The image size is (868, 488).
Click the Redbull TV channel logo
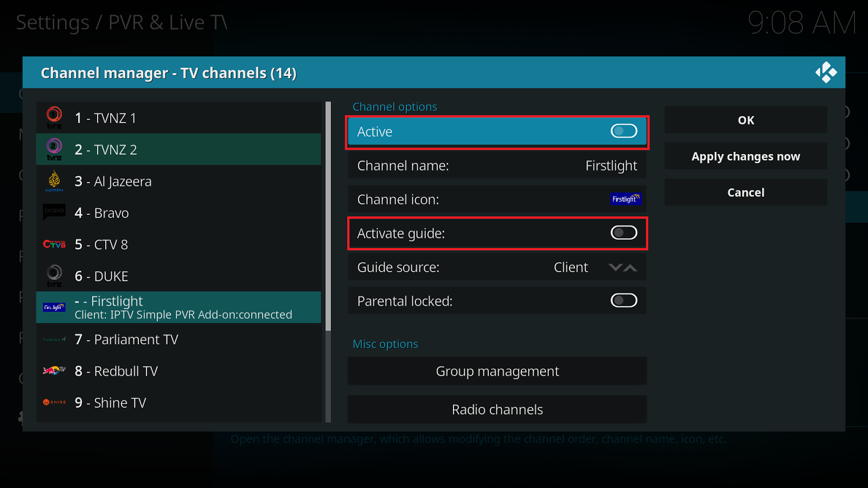54,371
